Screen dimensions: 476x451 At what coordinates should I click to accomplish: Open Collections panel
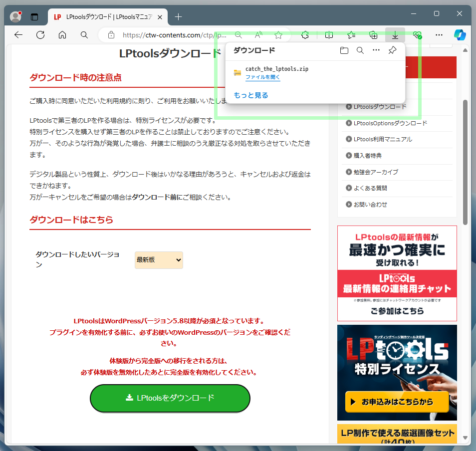[373, 35]
